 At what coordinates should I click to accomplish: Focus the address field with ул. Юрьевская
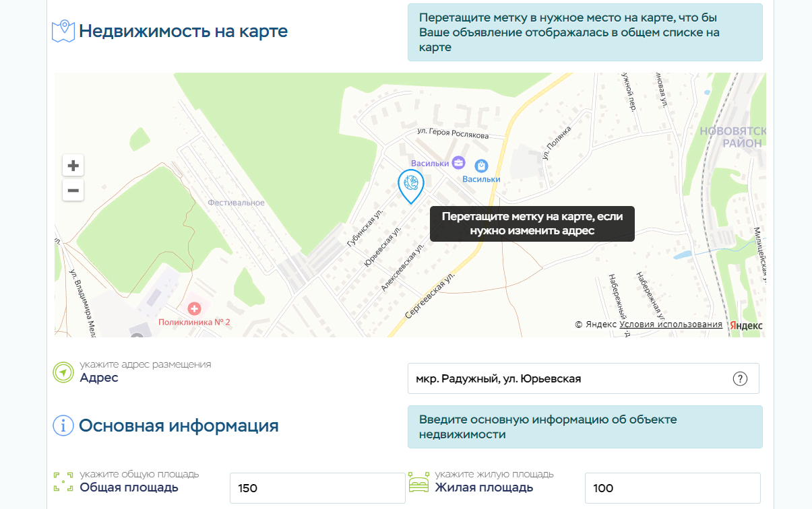click(x=569, y=378)
